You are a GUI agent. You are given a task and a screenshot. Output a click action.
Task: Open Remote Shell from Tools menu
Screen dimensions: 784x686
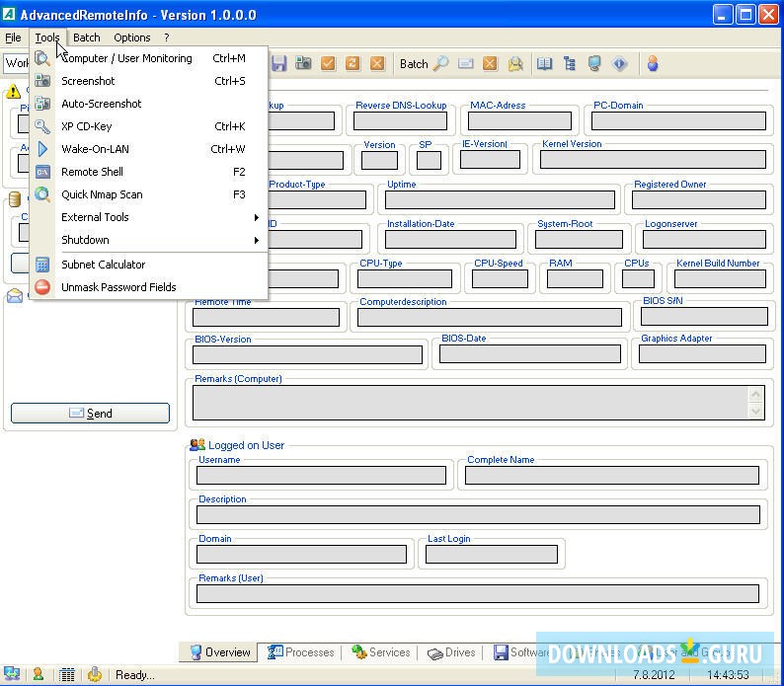pyautogui.click(x=148, y=172)
